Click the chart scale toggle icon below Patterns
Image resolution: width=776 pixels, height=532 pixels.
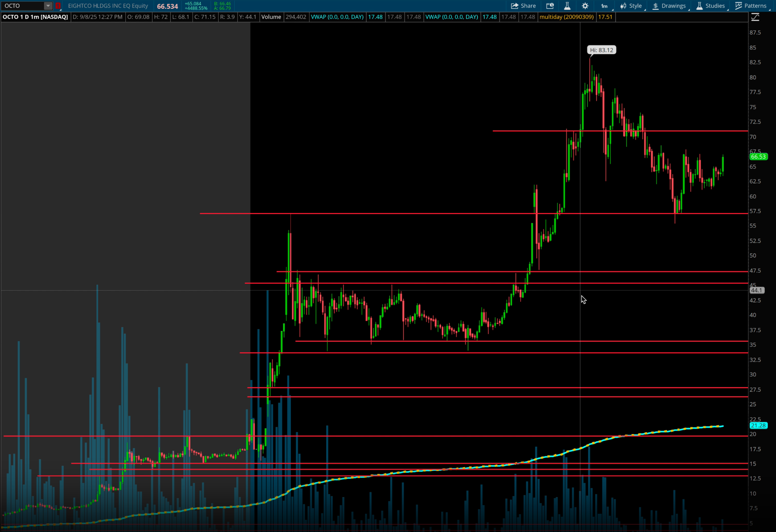(755, 17)
